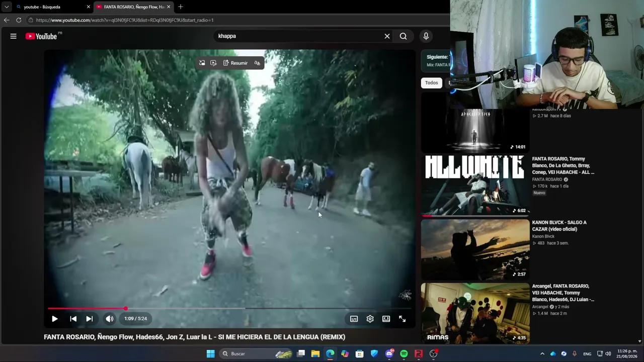Play the paused video
This screenshot has height=362, width=644.
click(x=55, y=319)
